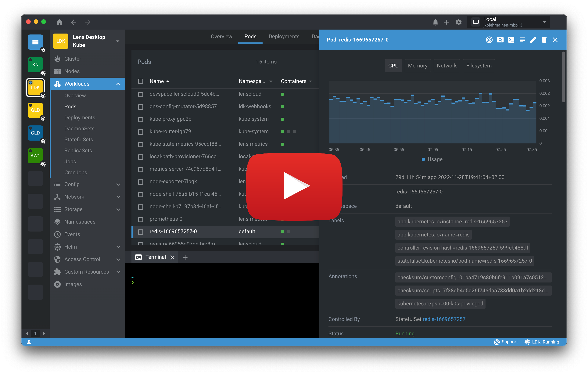Screen dimensions: 588x374
Task: Open a shell into the redis pod
Action: (x=511, y=40)
